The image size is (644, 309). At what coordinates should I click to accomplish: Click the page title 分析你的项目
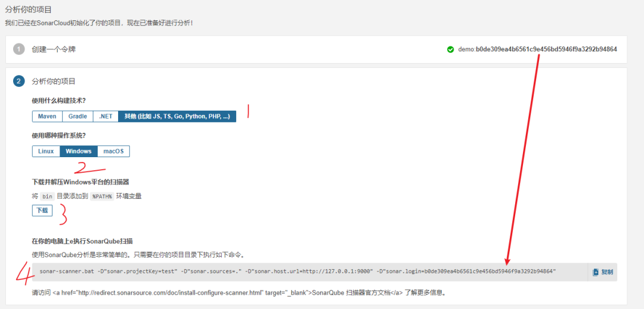coord(29,9)
